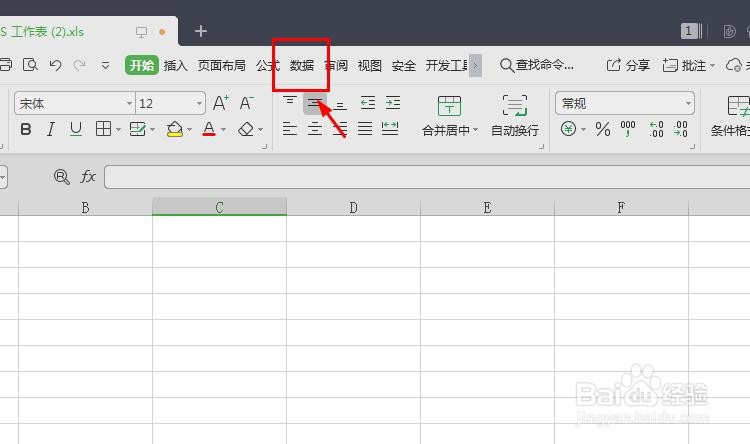This screenshot has width=750, height=444.
Task: Click the 合并居中 merge and center button
Action: pyautogui.click(x=450, y=116)
